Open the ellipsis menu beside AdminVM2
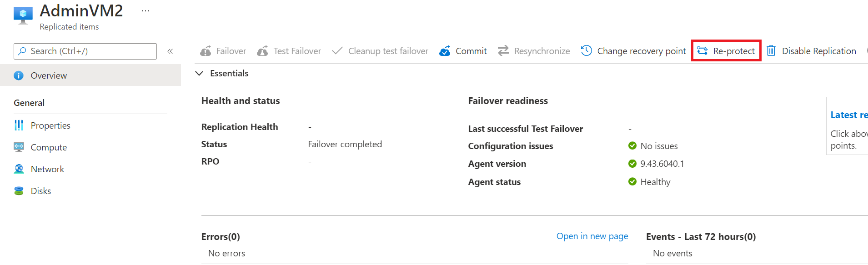This screenshot has width=868, height=265. click(x=146, y=11)
